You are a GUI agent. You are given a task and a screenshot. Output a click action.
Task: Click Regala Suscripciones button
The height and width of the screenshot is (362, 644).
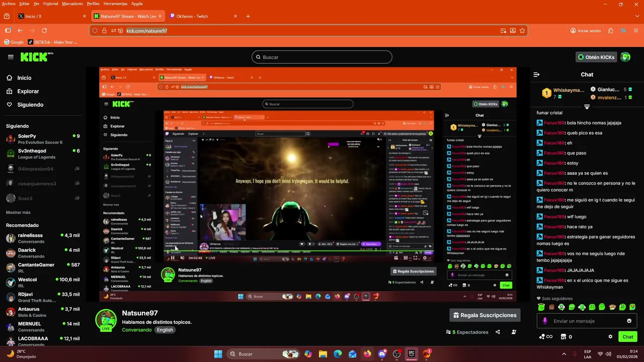(x=485, y=315)
